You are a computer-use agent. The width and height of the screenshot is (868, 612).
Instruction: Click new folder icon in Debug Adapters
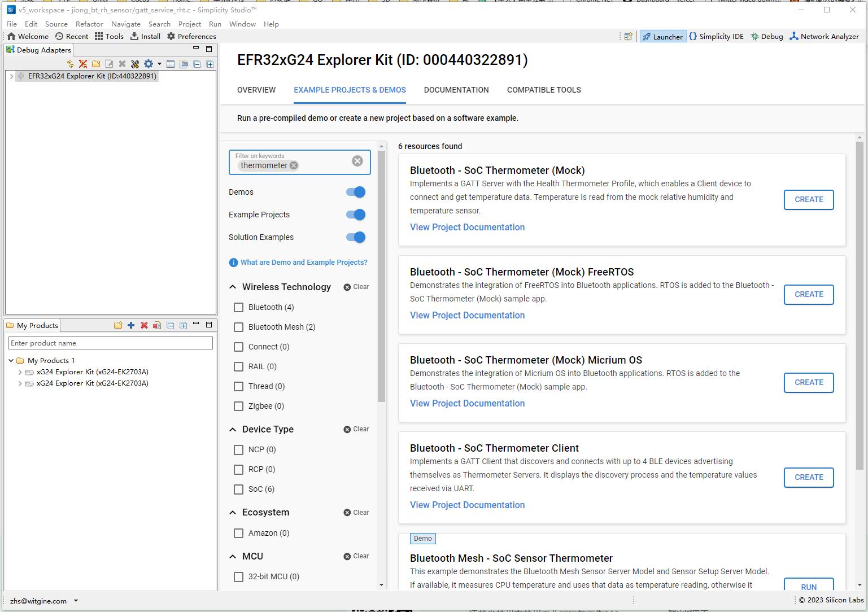96,64
